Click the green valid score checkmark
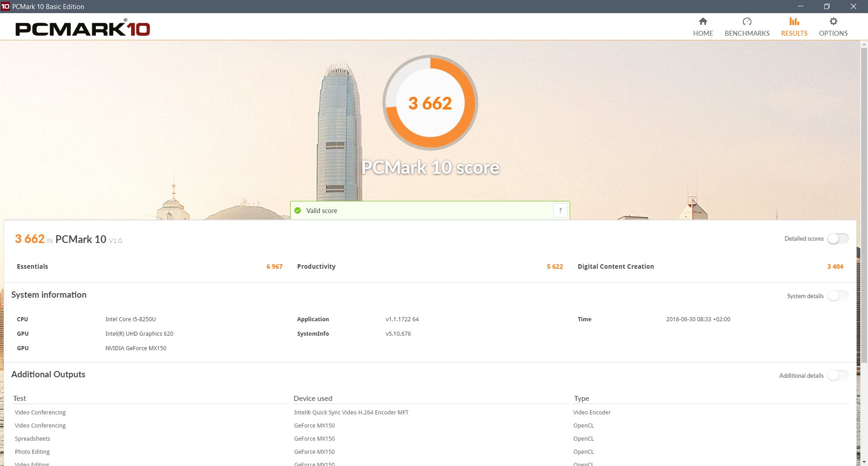The width and height of the screenshot is (868, 466). (297, 210)
